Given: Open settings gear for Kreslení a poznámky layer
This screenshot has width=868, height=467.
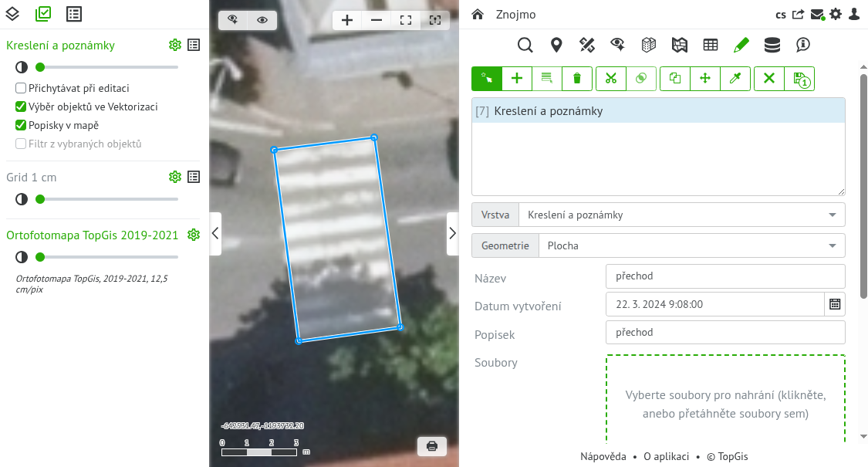Looking at the screenshot, I should click(x=175, y=45).
